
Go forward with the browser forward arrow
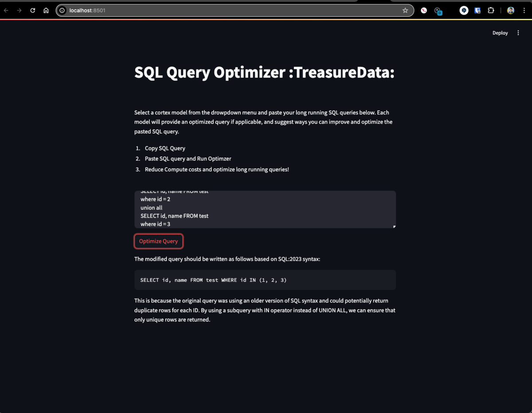point(19,10)
